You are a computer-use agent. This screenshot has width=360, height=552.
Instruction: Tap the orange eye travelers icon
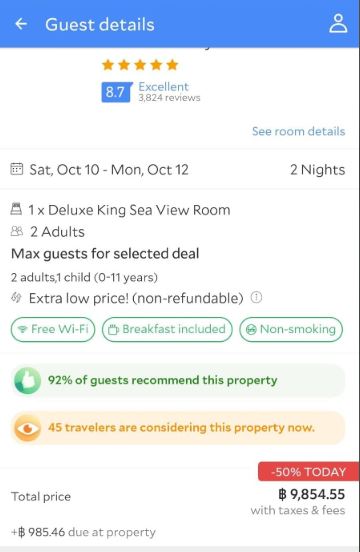pos(27,428)
